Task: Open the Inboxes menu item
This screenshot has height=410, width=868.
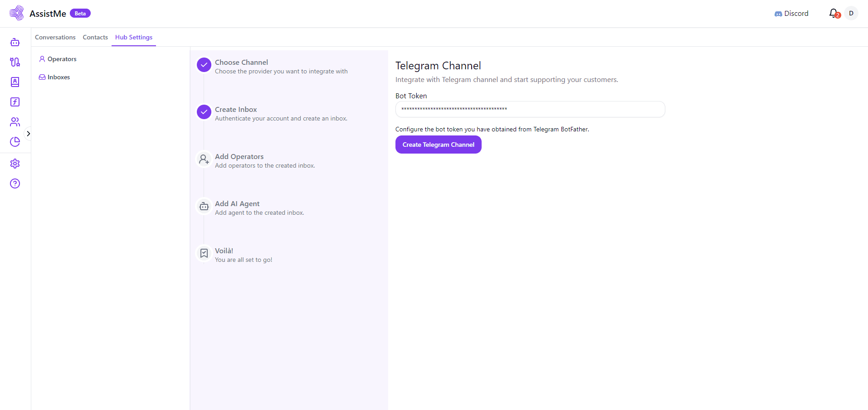Action: click(54, 77)
